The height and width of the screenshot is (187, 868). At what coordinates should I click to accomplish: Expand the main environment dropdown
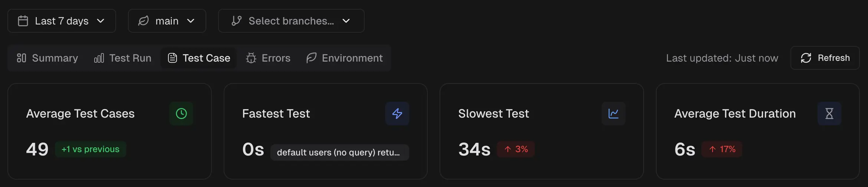[167, 21]
